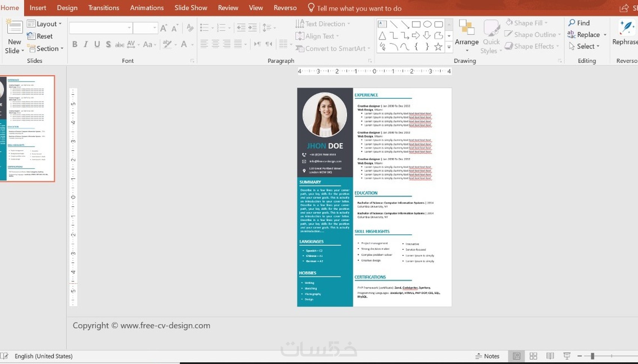Click the font name box

click(101, 28)
